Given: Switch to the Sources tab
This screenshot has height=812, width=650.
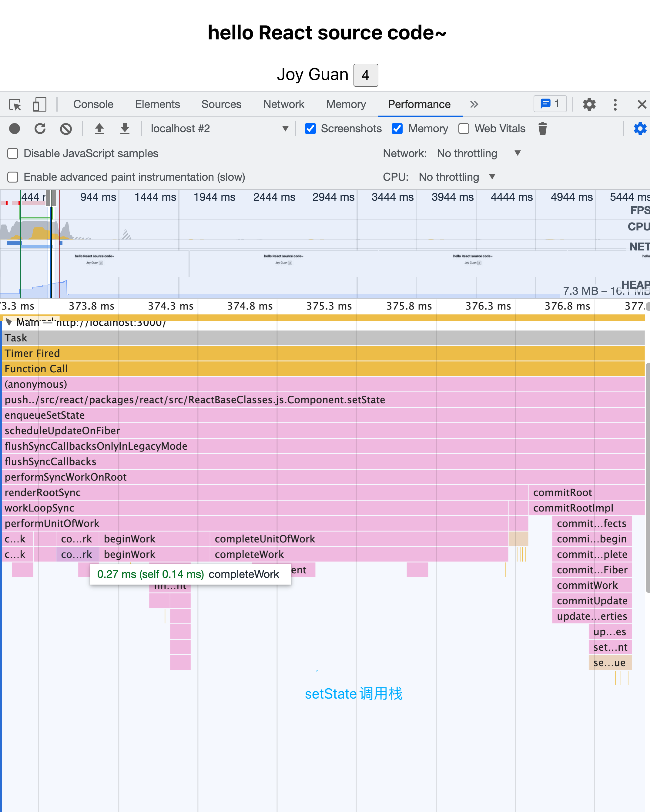Looking at the screenshot, I should point(221,104).
